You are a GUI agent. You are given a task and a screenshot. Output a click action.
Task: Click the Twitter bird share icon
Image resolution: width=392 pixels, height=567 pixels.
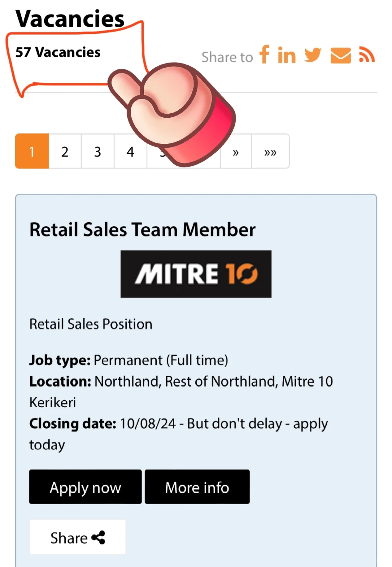click(x=313, y=55)
